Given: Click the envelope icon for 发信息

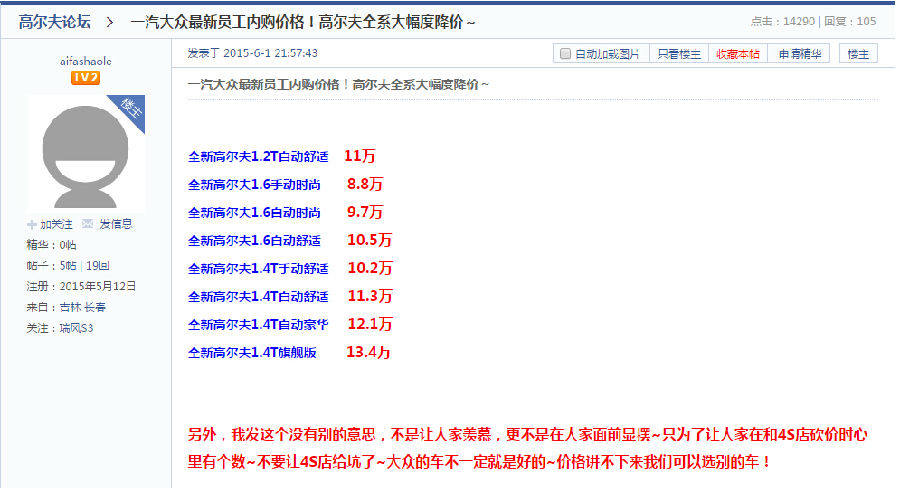Looking at the screenshot, I should [88, 224].
